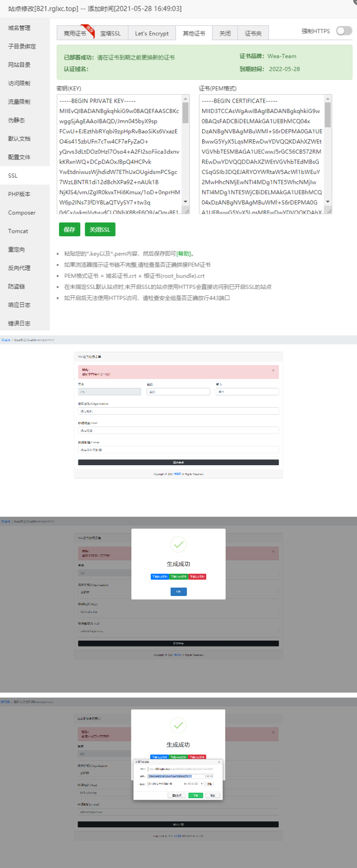Click the KEY box scroll-up arrow
357x868 pixels.
[x=186, y=99]
